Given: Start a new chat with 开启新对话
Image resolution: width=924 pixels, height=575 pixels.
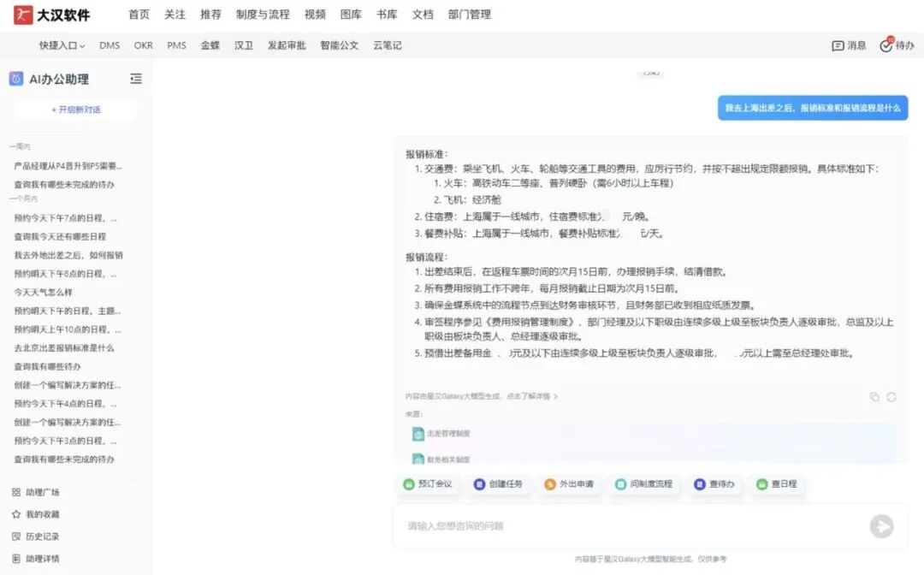Looking at the screenshot, I should pos(74,110).
